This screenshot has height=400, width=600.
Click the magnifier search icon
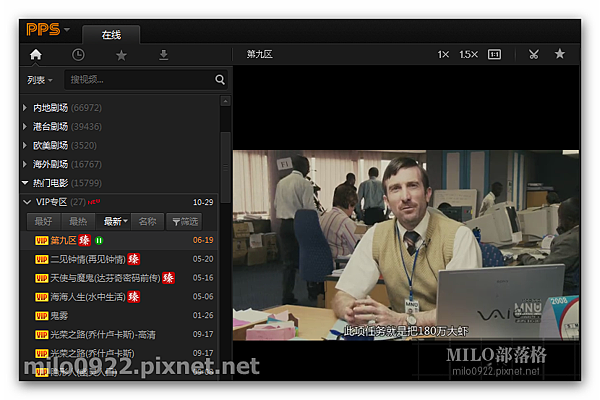point(220,80)
